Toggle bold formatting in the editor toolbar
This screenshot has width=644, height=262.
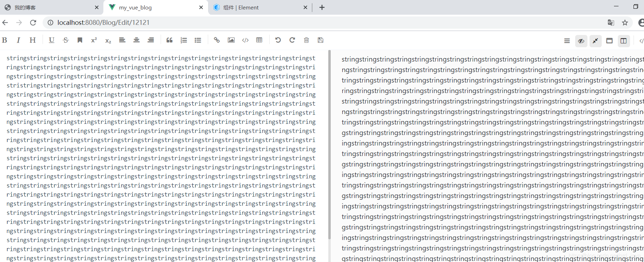pos(5,40)
